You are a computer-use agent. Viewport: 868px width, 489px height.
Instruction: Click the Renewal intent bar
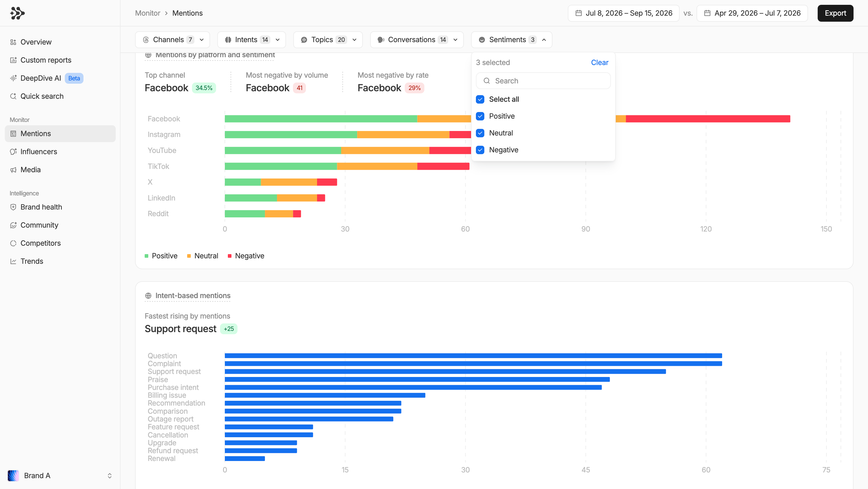(245, 458)
